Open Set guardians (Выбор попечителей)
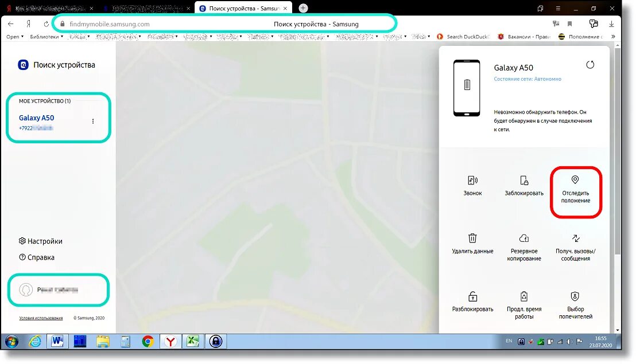Screen dimensions: 636x364 point(576,306)
